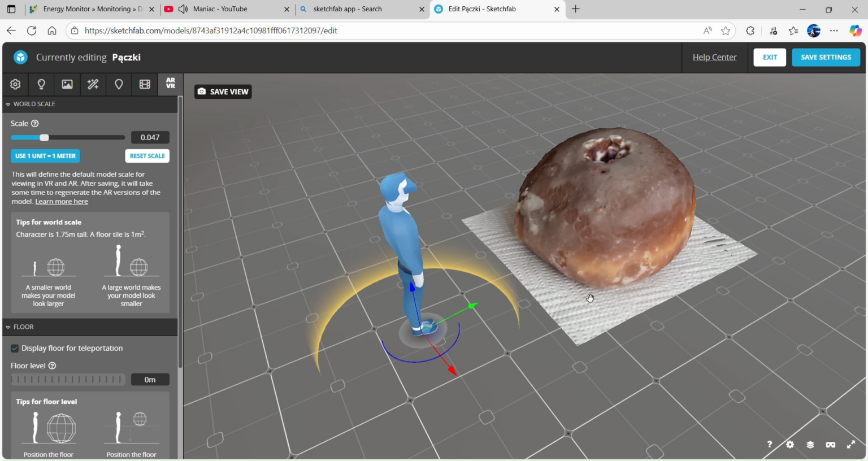Viewport: 868px width, 461px height.
Task: Click the Floor level value field 0m
Action: [x=150, y=380]
